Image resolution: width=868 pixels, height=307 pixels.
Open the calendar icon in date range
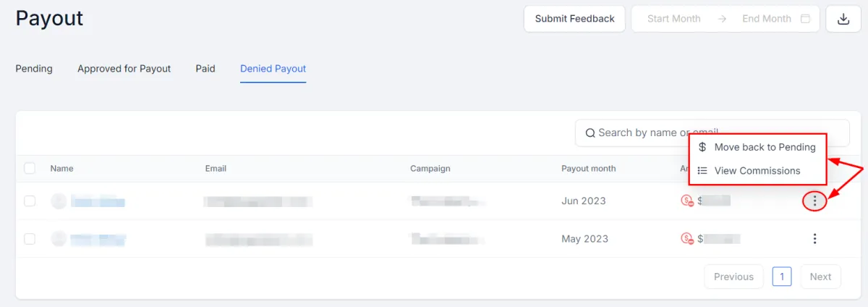pyautogui.click(x=805, y=19)
